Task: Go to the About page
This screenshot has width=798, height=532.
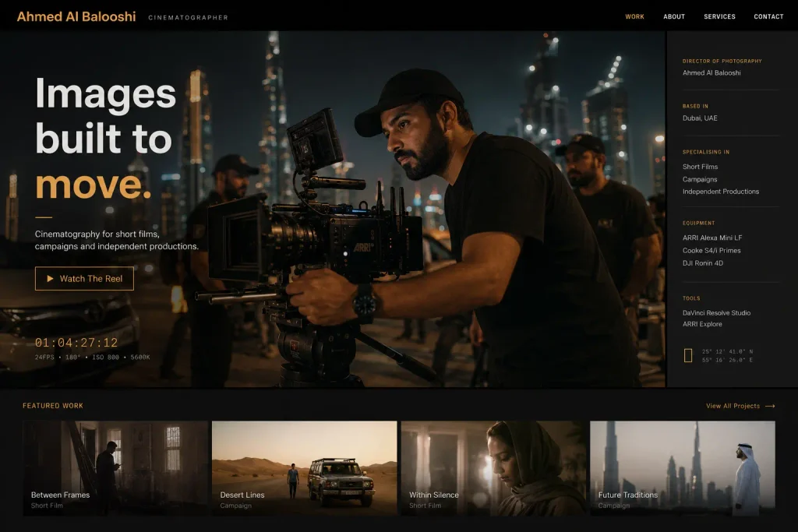Action: pos(674,17)
